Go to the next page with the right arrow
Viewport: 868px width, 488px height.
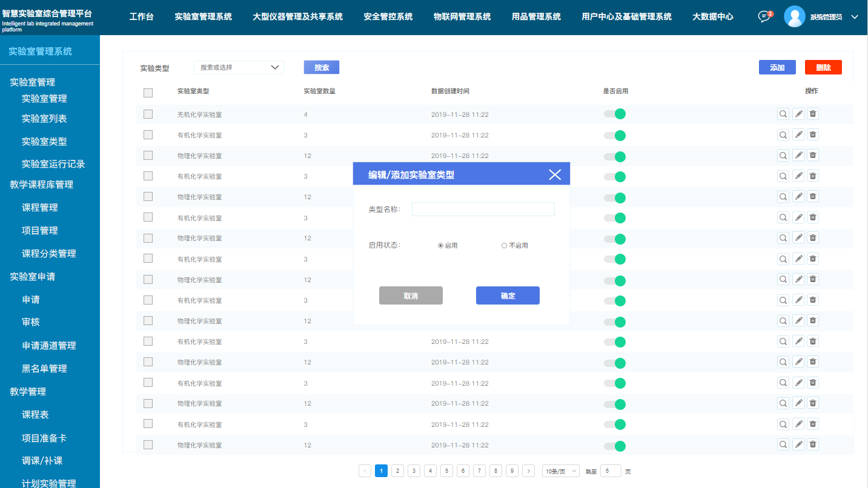(528, 471)
